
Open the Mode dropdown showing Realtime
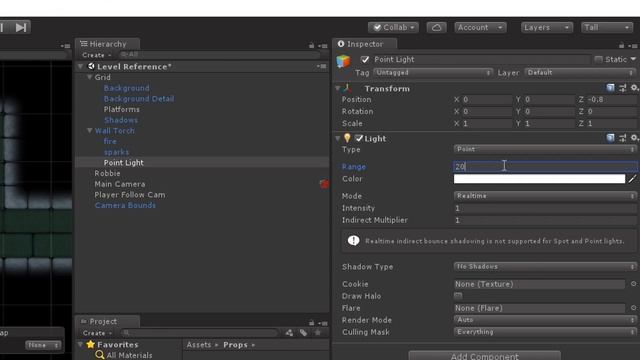545,196
